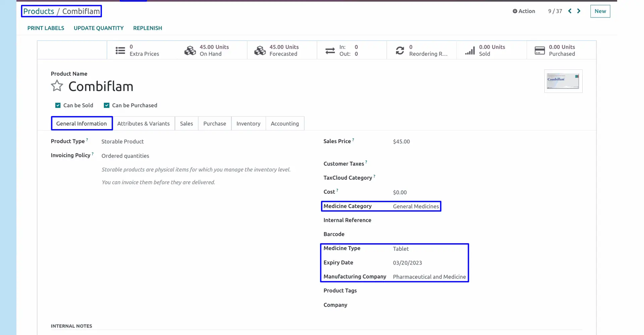This screenshot has width=644, height=335.
Task: Click the In/Out transfer arrows icon
Action: [x=330, y=51]
